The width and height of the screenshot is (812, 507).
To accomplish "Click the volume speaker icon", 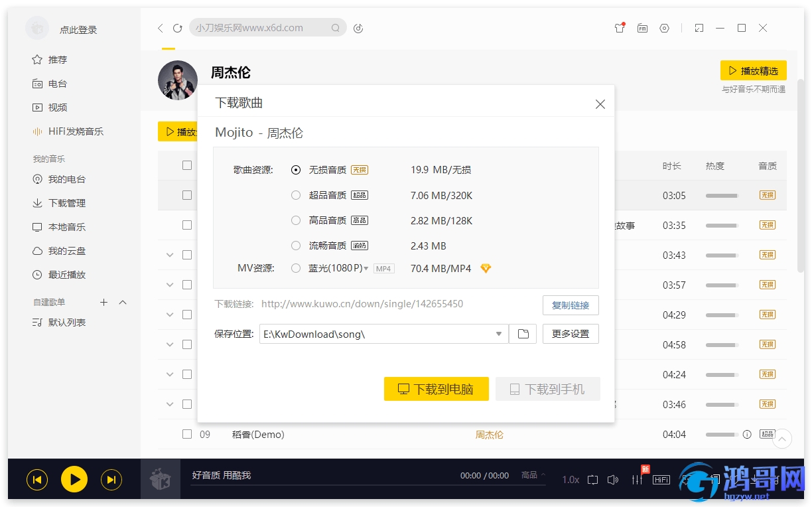I will pyautogui.click(x=613, y=479).
